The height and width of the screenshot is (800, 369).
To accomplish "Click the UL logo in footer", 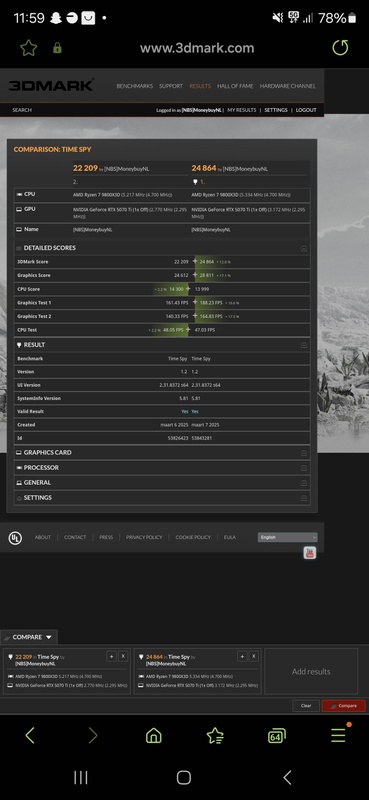I will tap(15, 538).
